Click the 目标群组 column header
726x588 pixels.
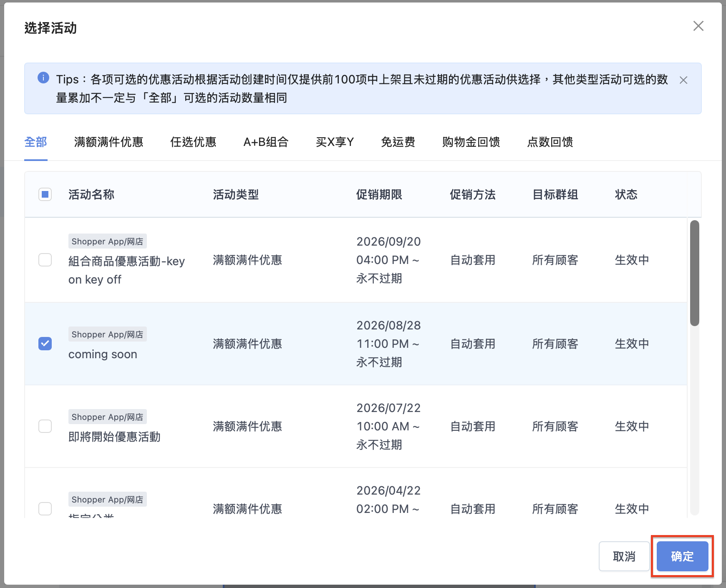coord(555,195)
